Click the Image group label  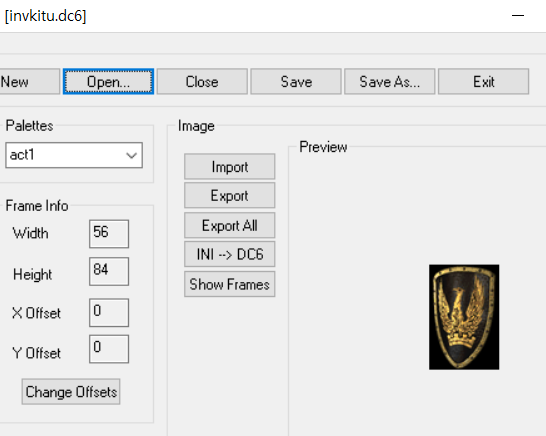(x=196, y=126)
